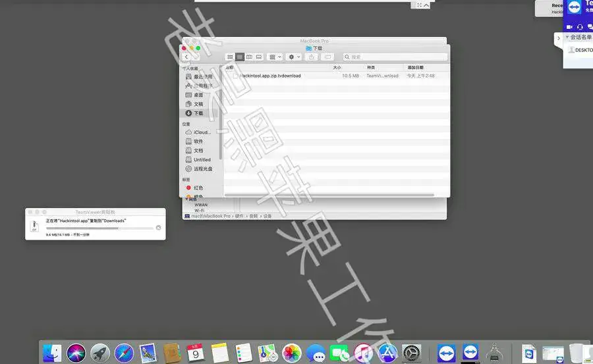This screenshot has width=593, height=364.
Task: Switch Finder to icon view
Action: pos(230,57)
